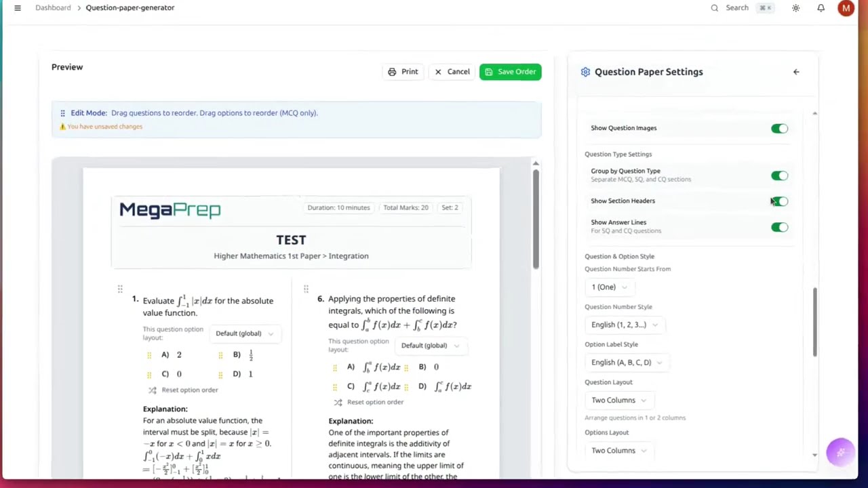
Task: Click Explanation heading under question 1
Action: (x=165, y=409)
